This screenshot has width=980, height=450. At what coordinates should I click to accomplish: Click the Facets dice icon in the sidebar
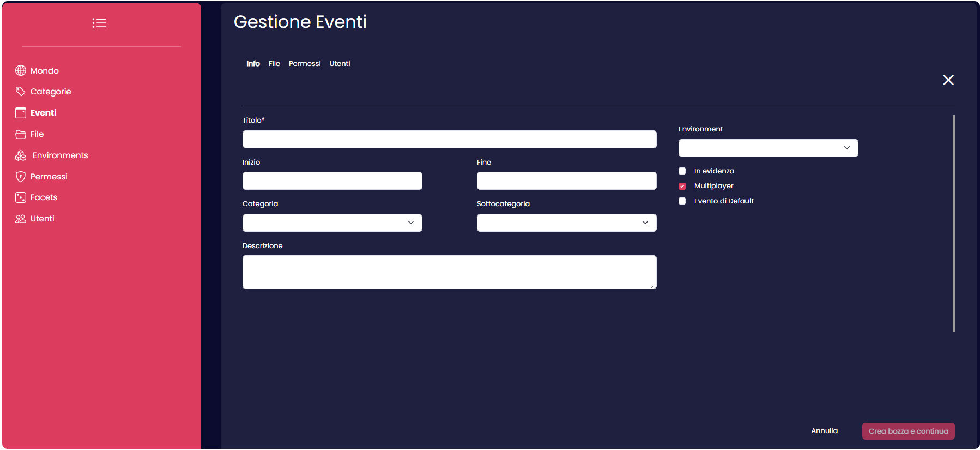21,197
